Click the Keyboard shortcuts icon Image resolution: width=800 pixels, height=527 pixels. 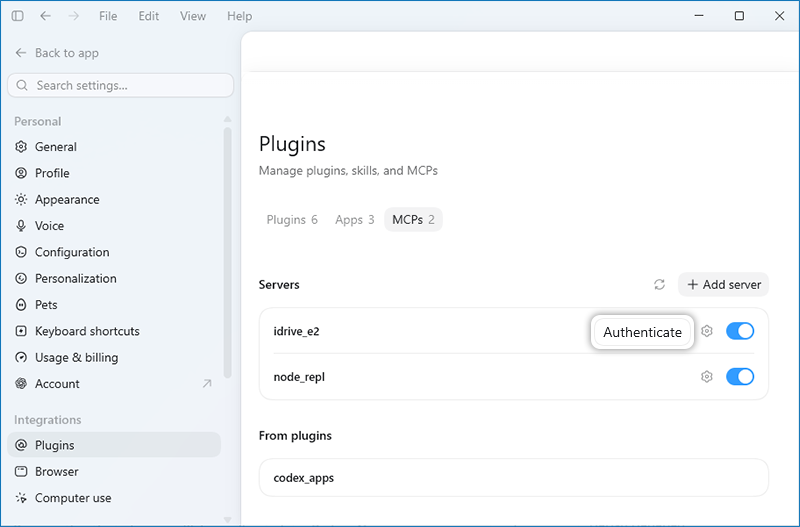pos(21,331)
